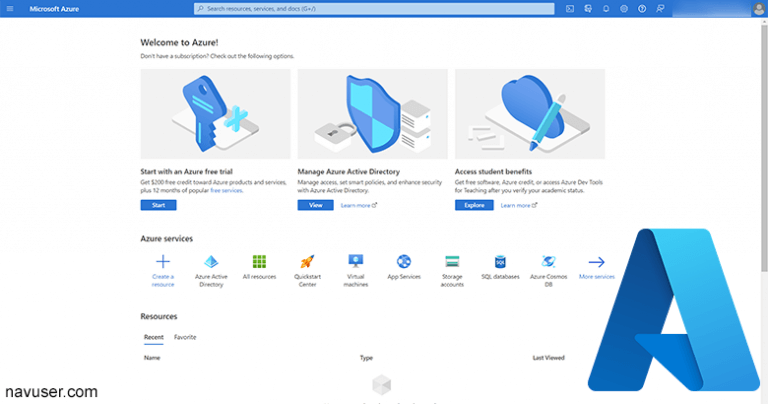Open the notifications bell
Screen dimensions: 768x404
pos(606,9)
